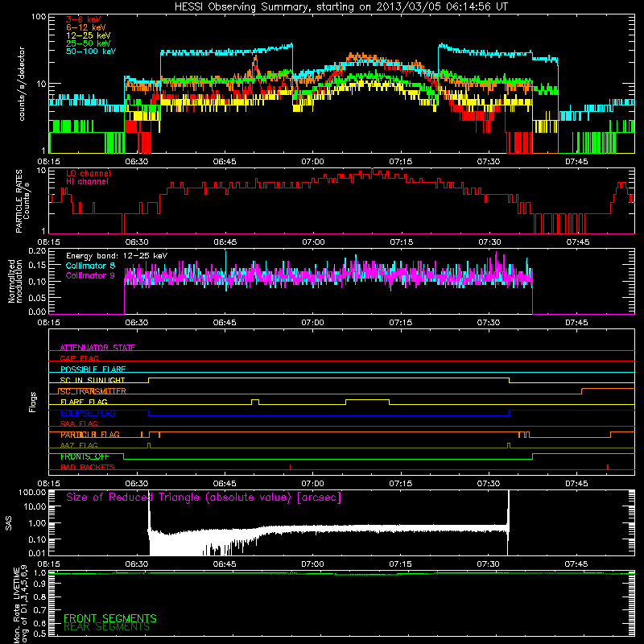The image size is (644, 644).
Task: Click the 'Mon. Rate LIVETIME' axis label
Action: coord(16,605)
